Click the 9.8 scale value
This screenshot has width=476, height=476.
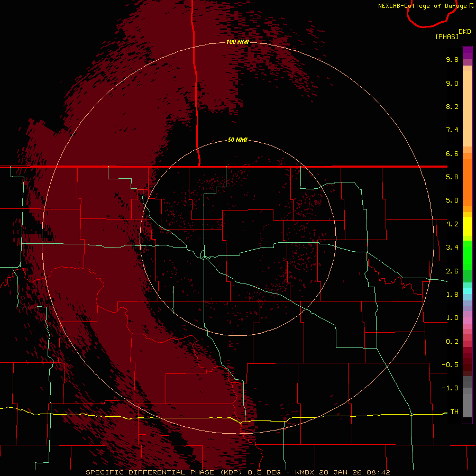tap(452, 59)
